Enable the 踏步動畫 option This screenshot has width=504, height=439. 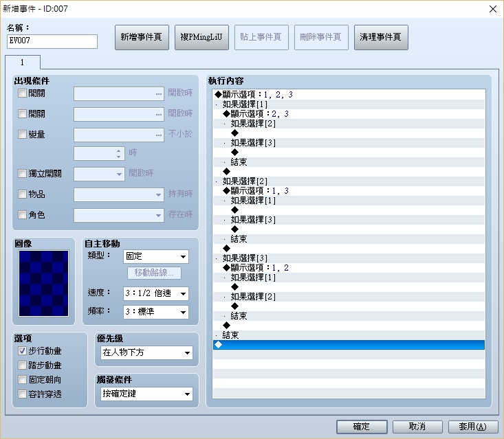(22, 365)
